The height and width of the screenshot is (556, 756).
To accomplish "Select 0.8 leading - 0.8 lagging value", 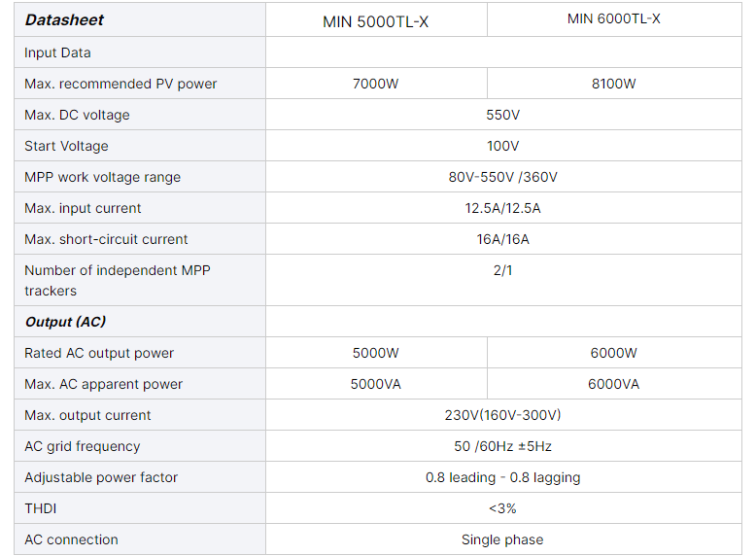I will (502, 477).
